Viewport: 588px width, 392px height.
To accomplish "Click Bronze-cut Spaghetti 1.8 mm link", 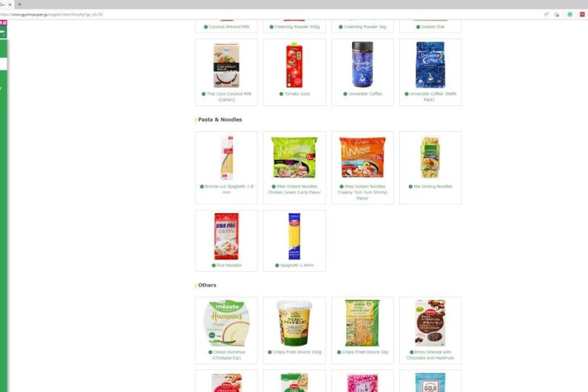I will point(227,189).
